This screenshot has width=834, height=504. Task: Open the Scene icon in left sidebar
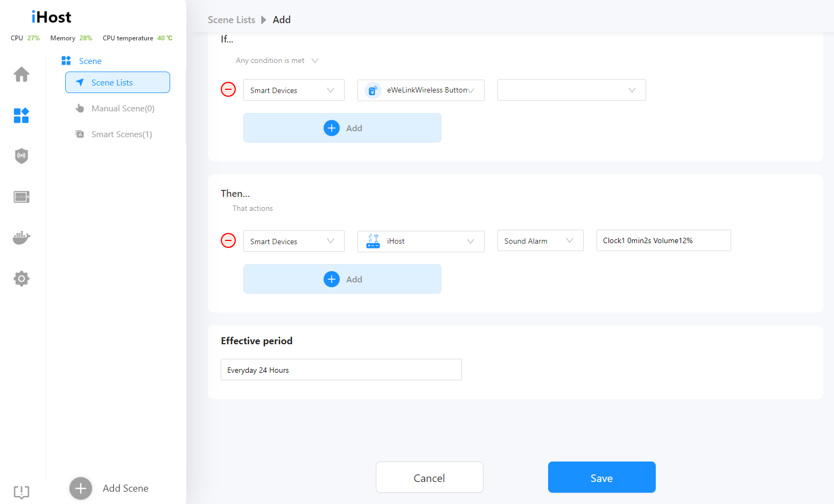click(22, 115)
